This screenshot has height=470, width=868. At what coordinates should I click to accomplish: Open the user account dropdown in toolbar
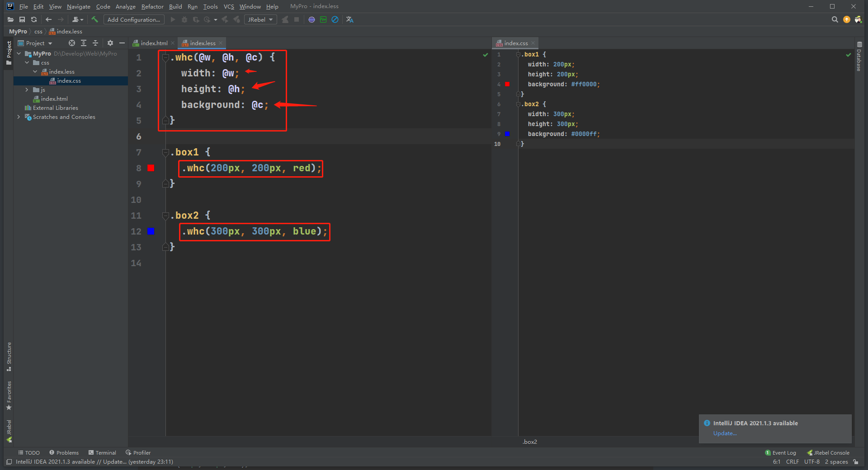(78, 19)
